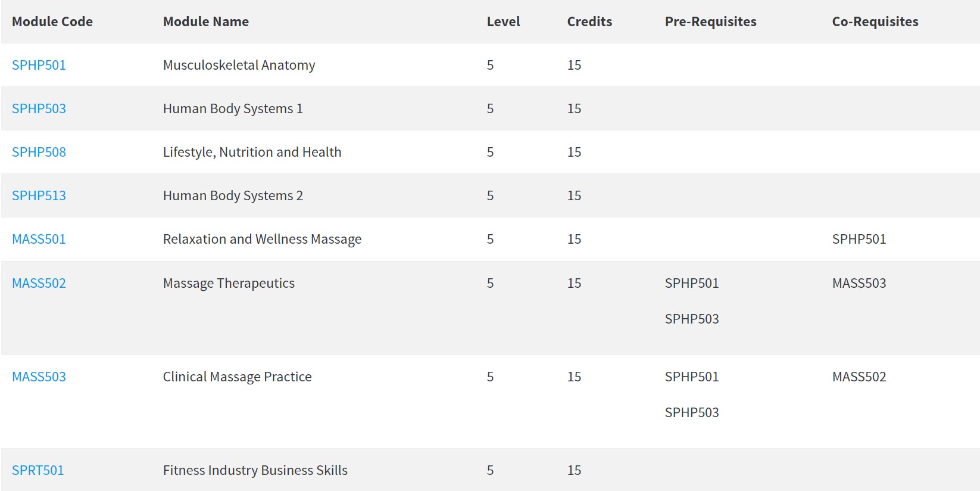Click the Module Name column header

pos(206,21)
